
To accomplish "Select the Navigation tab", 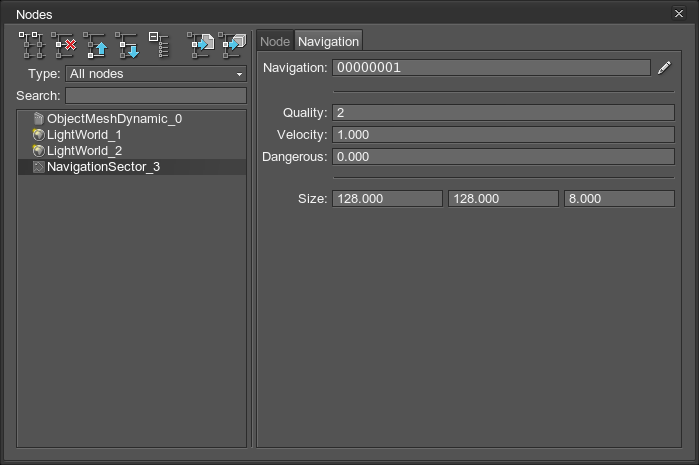I will pos(328,41).
